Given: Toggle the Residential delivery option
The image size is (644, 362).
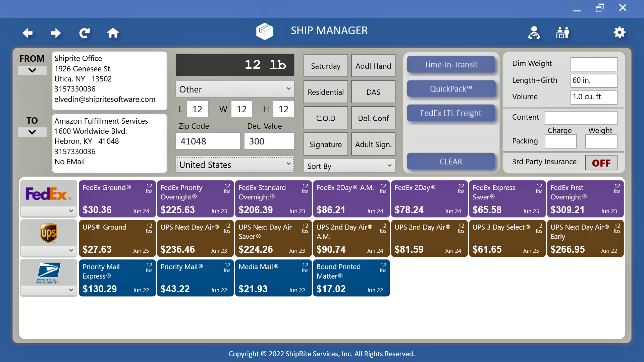Looking at the screenshot, I should coord(326,92).
